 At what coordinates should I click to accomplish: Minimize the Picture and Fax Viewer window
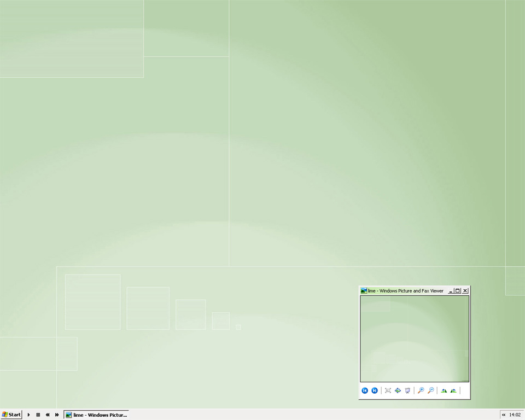[450, 291]
